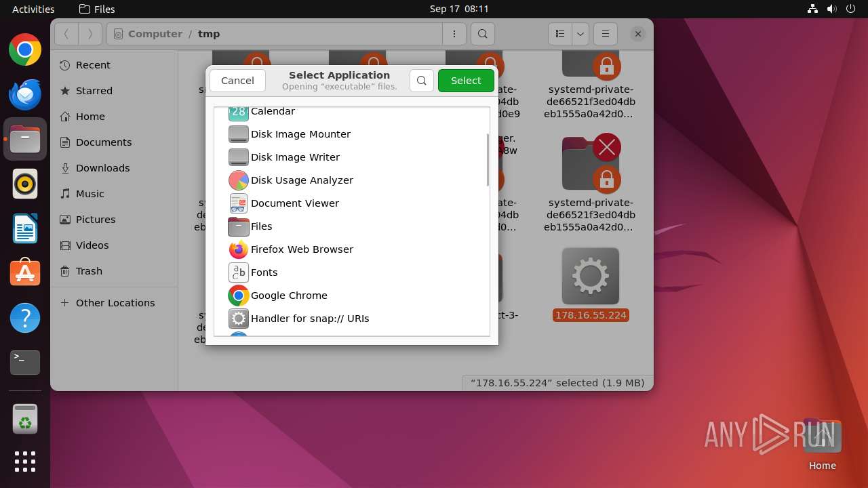Click the Firefox Web Browser icon
Screen dimensions: 868x488
tap(239, 249)
